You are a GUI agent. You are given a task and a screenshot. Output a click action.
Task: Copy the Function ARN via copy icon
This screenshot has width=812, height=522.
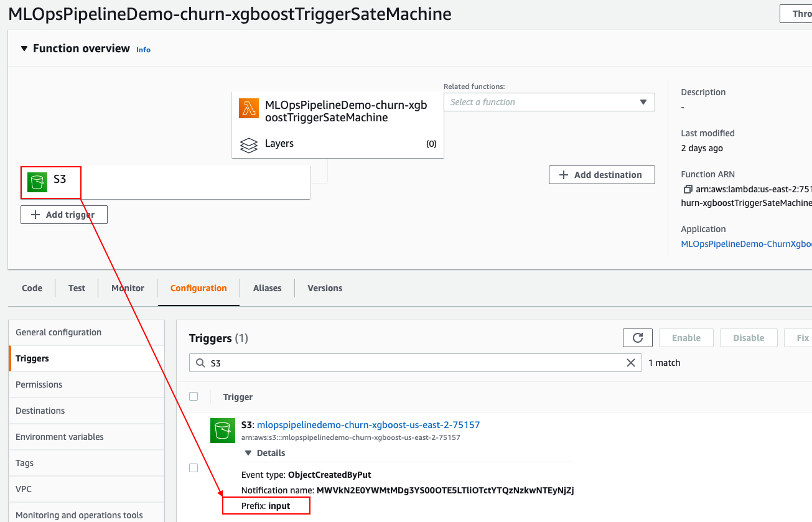[x=688, y=189]
